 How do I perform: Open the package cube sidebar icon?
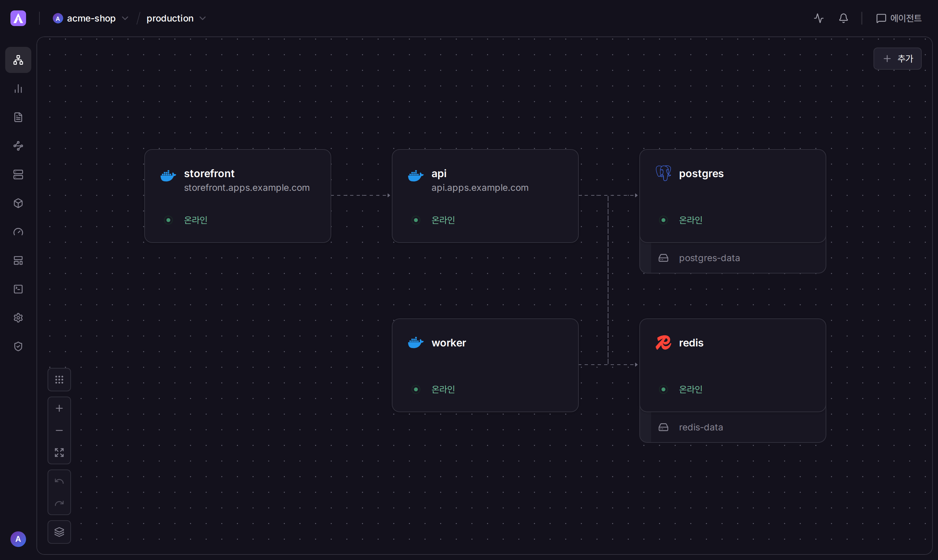pos(18,203)
